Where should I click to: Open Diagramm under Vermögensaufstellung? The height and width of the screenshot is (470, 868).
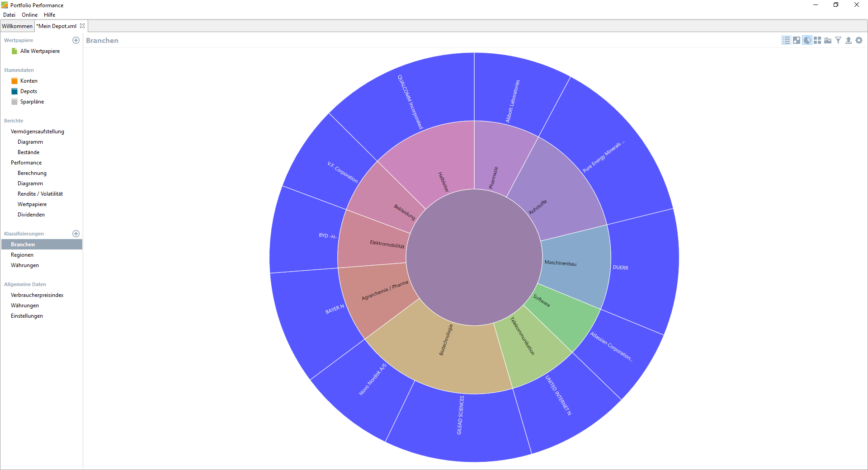[30, 142]
